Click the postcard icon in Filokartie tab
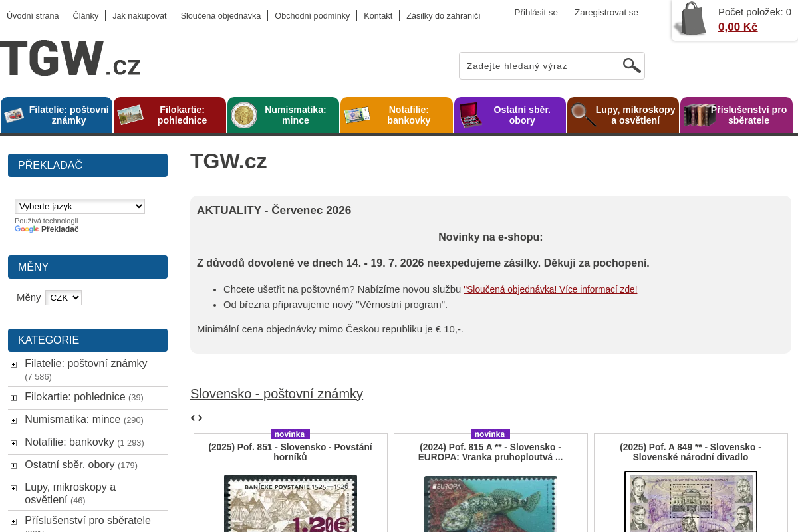Screen dimensions: 798x532 tap(130, 115)
